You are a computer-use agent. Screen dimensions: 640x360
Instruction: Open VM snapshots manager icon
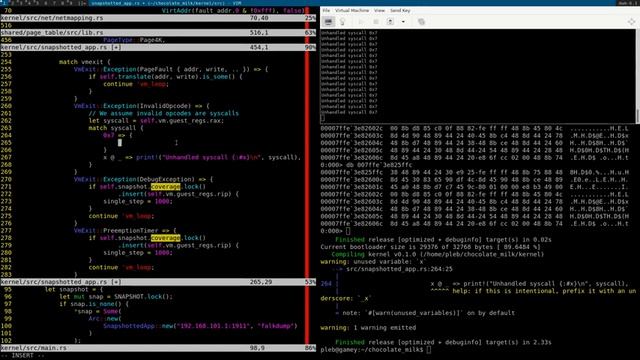(421, 21)
